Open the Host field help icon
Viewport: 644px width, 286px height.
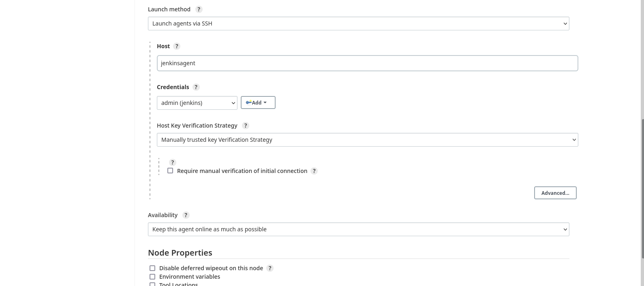[176, 46]
